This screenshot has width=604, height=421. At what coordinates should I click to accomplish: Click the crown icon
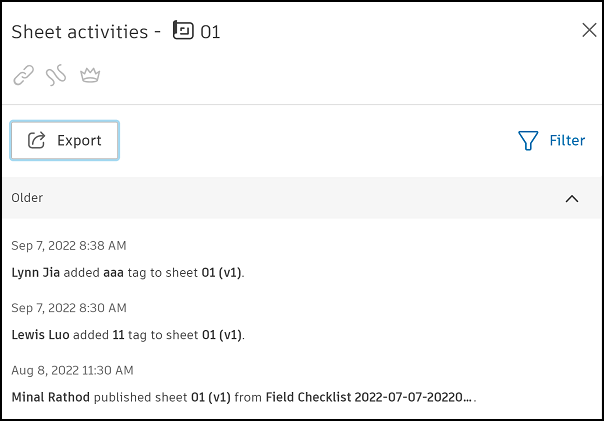(x=91, y=75)
